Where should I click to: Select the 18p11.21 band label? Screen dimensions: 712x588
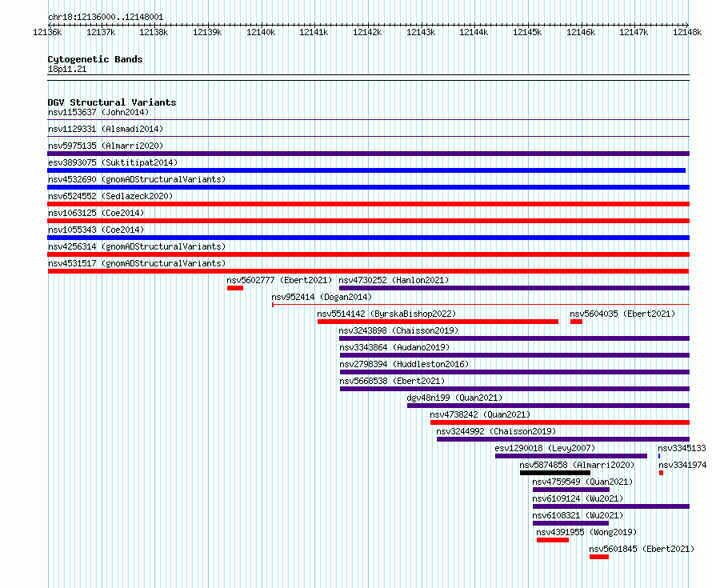67,69
